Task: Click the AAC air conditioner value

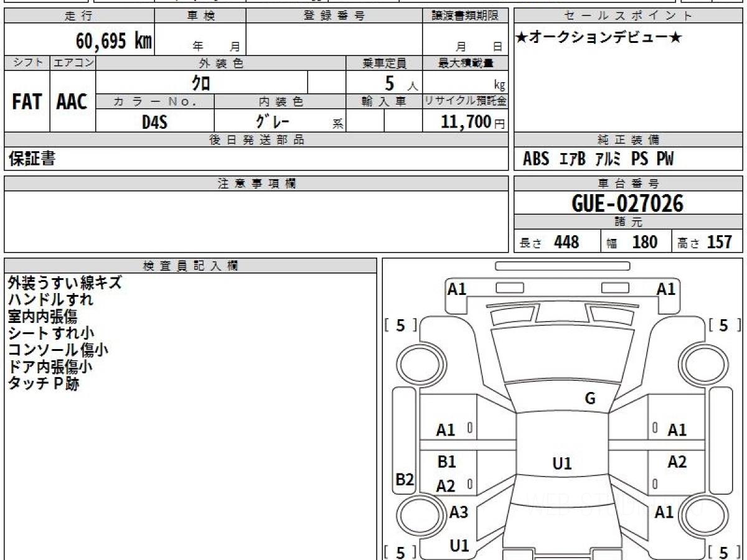Action: tap(72, 102)
